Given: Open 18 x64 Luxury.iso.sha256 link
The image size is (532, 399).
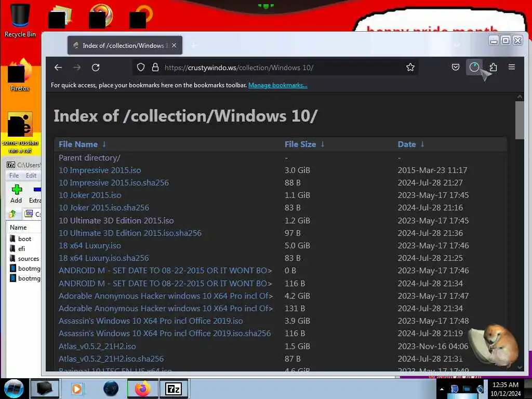Looking at the screenshot, I should (103, 258).
